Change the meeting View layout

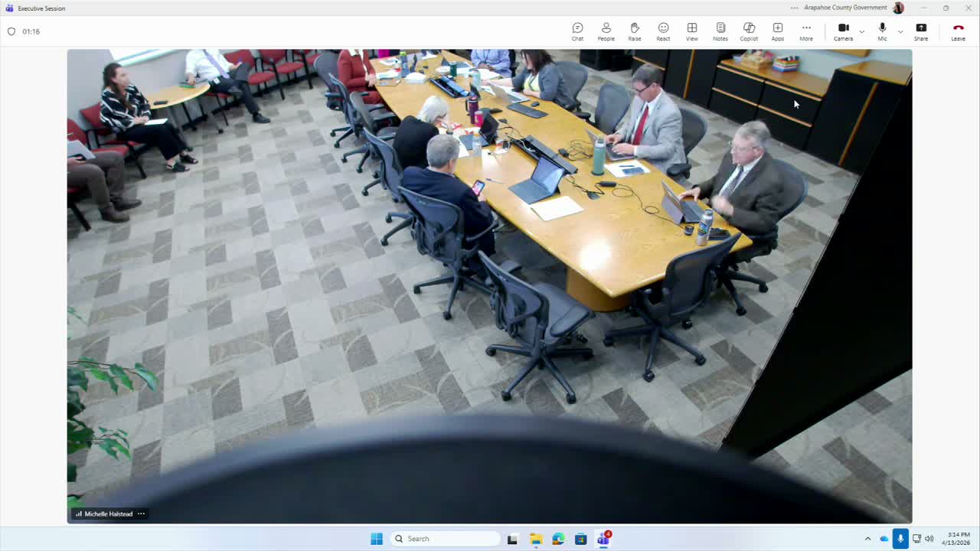pyautogui.click(x=692, y=31)
